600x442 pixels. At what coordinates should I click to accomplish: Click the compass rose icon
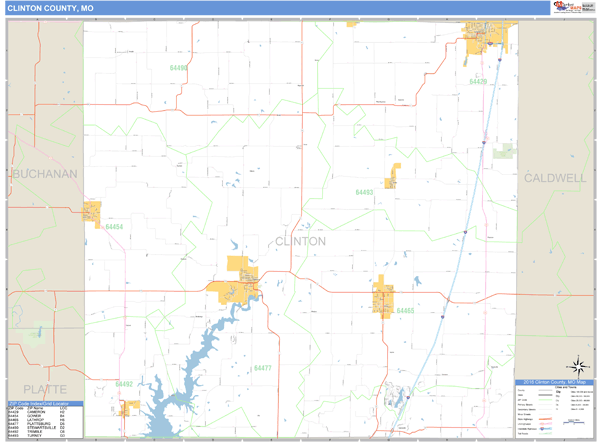(576, 366)
